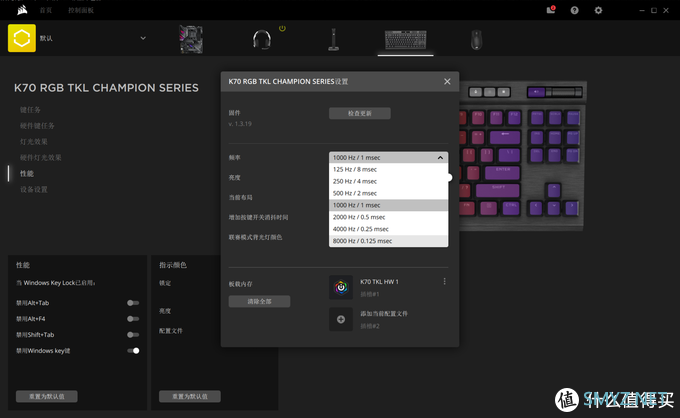This screenshot has height=418, width=680.
Task: Click the Corsair sails logo
Action: 22,10
